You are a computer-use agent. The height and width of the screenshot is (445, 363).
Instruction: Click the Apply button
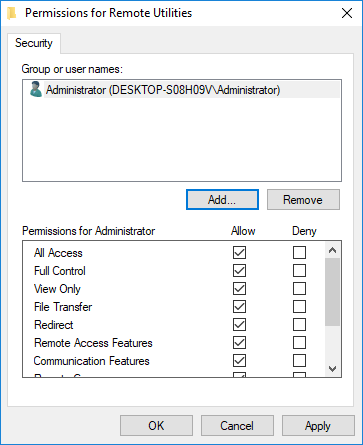318,426
